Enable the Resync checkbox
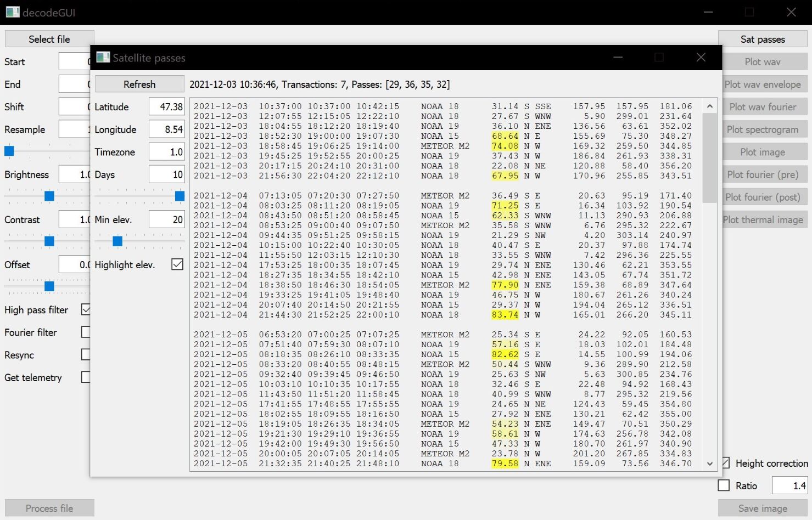The image size is (812, 520). click(86, 354)
